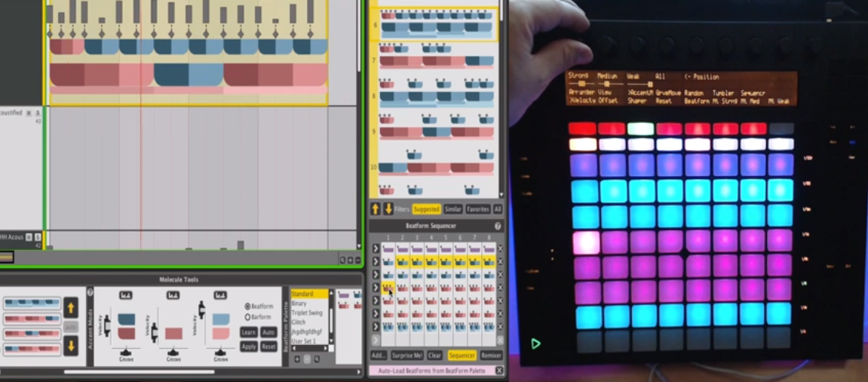This screenshot has width=868, height=382.
Task: Expand the fourth BeatForm Sequencer row arrow
Action: coord(376,288)
